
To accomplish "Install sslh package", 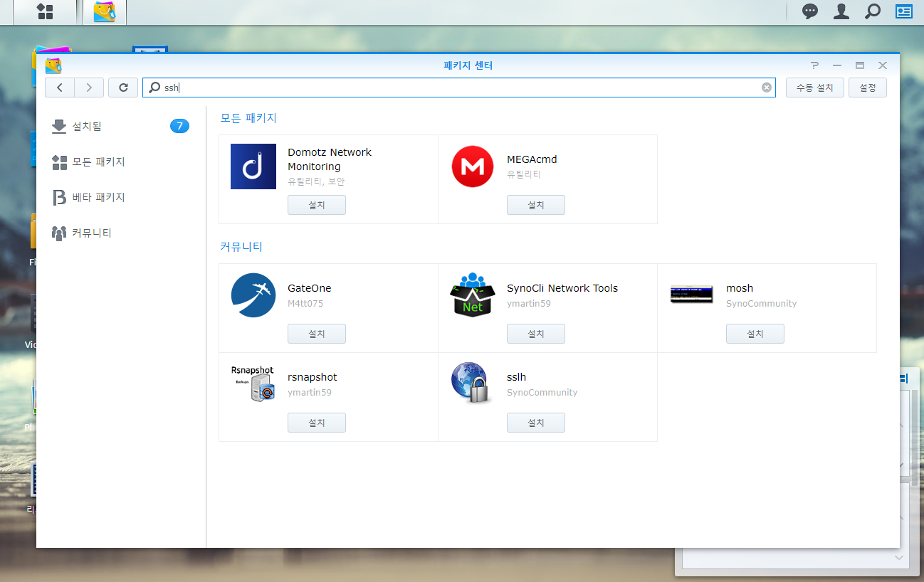I will 536,423.
